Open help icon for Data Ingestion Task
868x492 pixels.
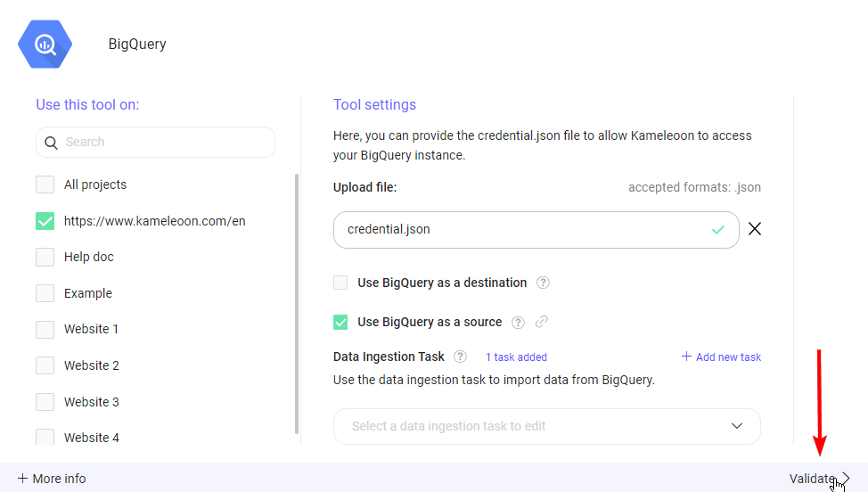(x=460, y=357)
